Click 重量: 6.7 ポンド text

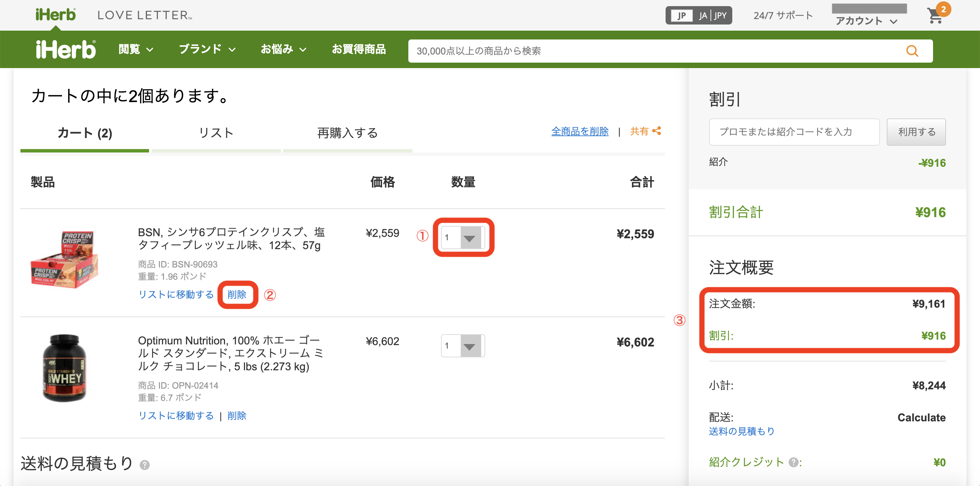point(170,397)
